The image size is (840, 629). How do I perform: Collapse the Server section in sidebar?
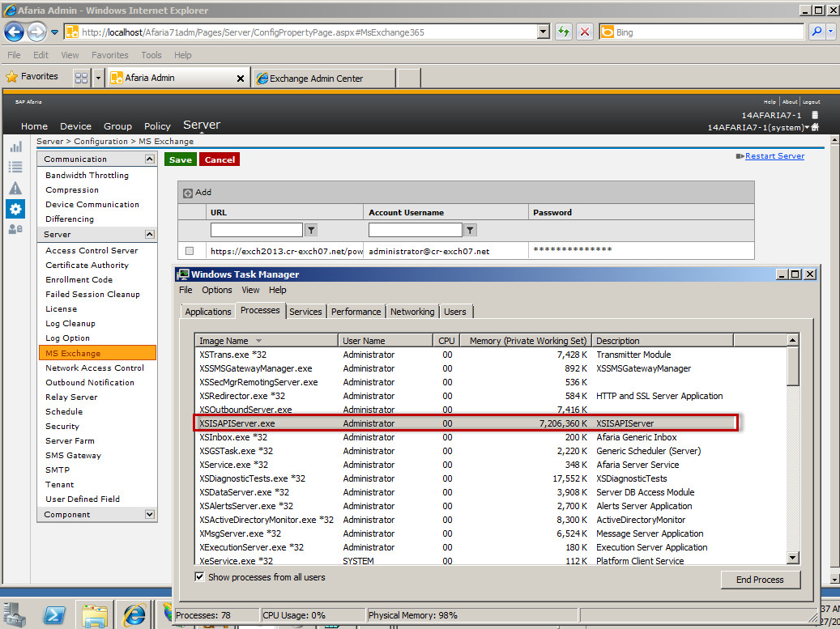click(150, 235)
